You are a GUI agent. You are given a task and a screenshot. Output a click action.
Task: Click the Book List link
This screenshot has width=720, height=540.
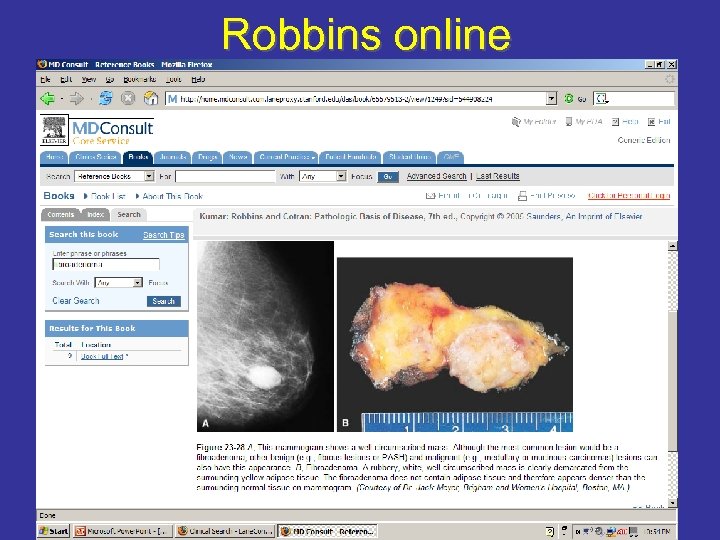coord(108,196)
